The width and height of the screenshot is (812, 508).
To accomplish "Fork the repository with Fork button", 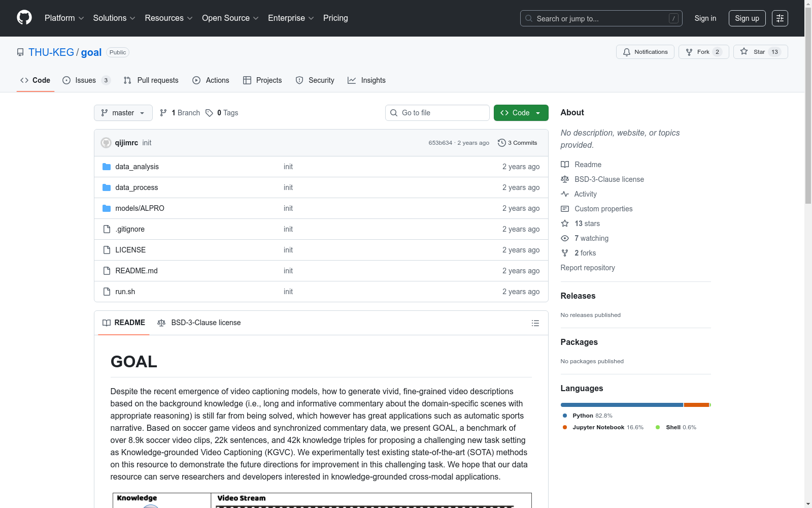I will [704, 52].
